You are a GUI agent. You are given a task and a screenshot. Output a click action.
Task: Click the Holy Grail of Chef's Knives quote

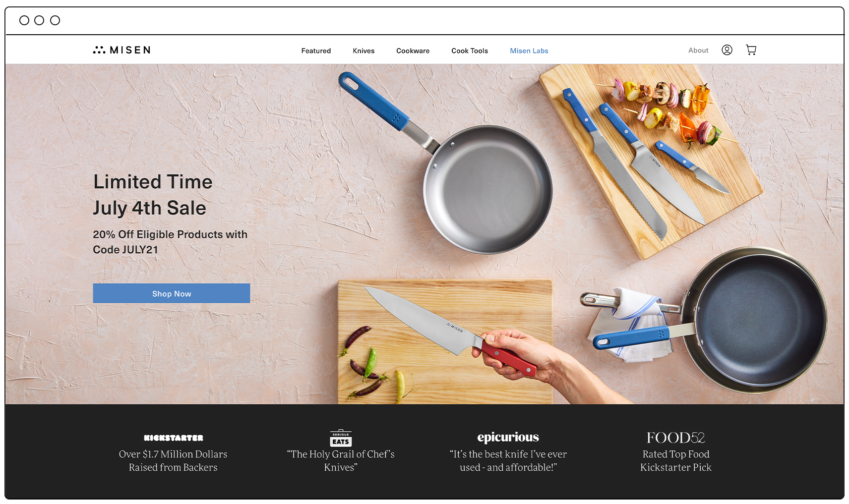tap(341, 461)
